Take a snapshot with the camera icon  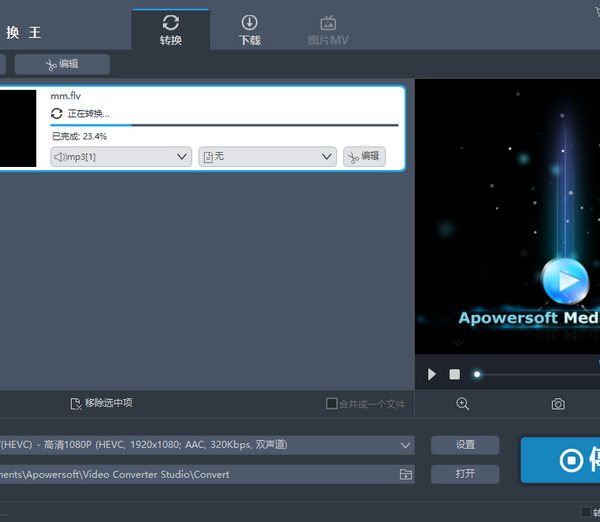click(x=558, y=404)
